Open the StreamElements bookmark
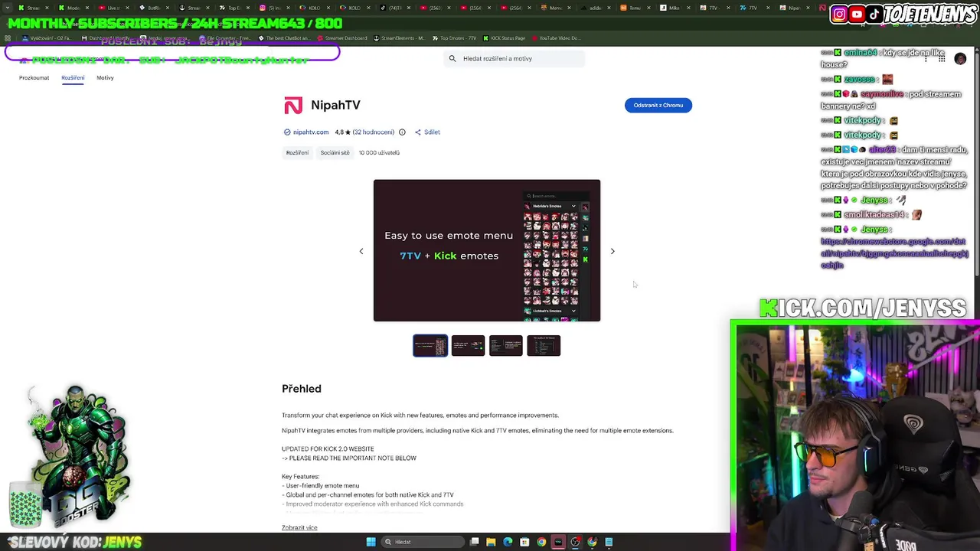Viewport: 980px width, 551px height. pyautogui.click(x=400, y=38)
